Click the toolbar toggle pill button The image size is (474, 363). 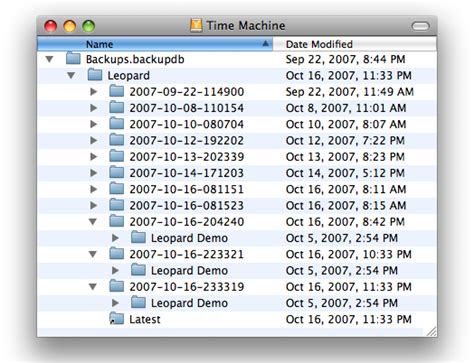point(420,26)
